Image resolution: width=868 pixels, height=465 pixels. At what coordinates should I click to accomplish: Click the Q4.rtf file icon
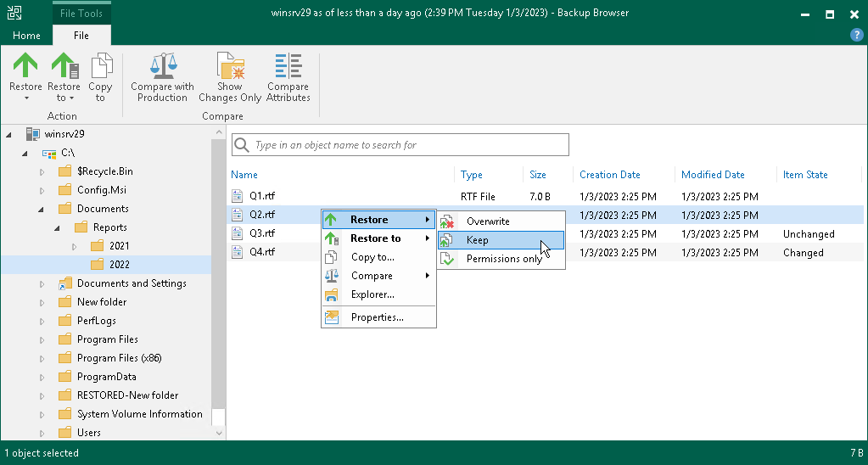tap(238, 252)
